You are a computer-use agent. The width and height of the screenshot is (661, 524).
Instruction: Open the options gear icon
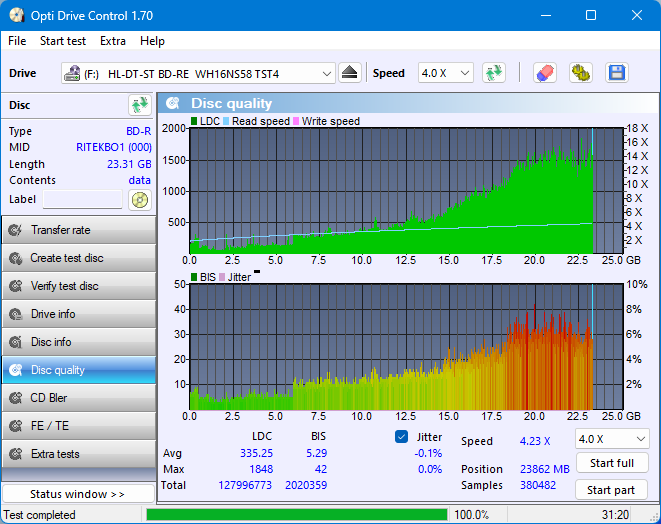click(581, 73)
